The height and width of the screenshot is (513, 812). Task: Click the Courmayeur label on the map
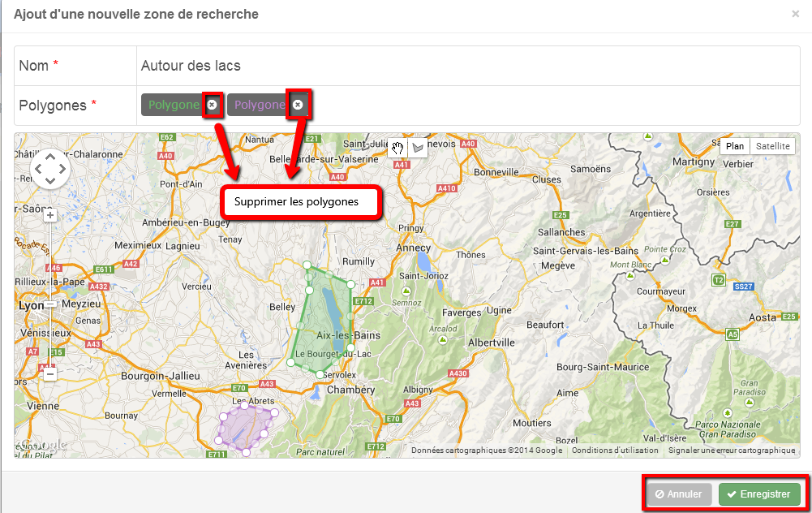click(x=661, y=291)
